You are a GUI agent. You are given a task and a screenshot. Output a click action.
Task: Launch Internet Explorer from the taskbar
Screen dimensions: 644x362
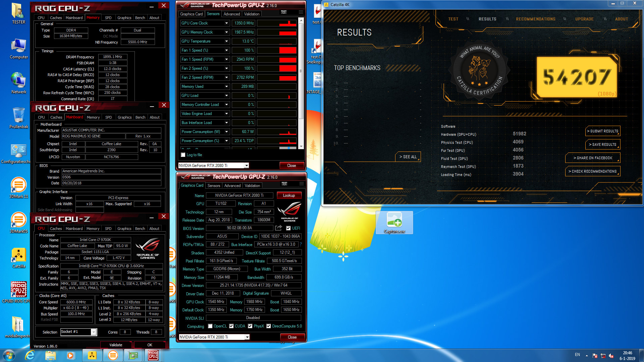(30, 355)
